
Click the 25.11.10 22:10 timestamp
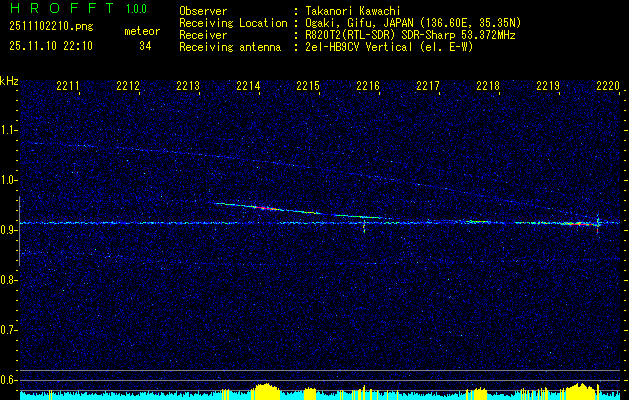[x=50, y=46]
